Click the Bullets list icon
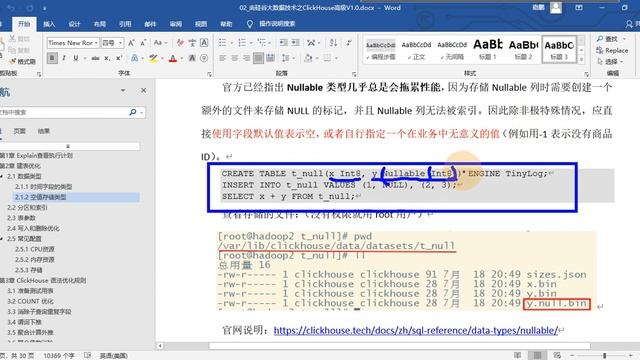The width and height of the screenshot is (640, 360). 222,42
